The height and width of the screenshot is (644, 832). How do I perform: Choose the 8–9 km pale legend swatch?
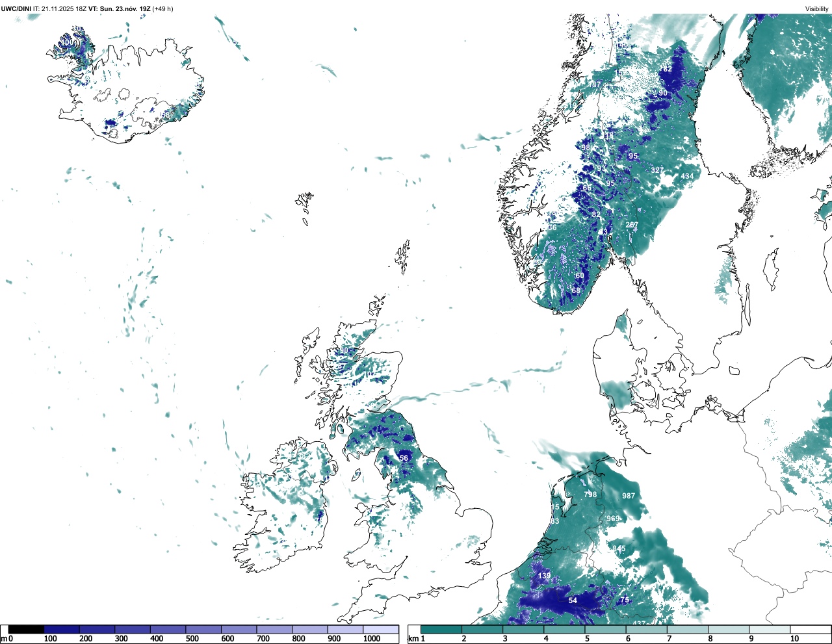point(728,629)
